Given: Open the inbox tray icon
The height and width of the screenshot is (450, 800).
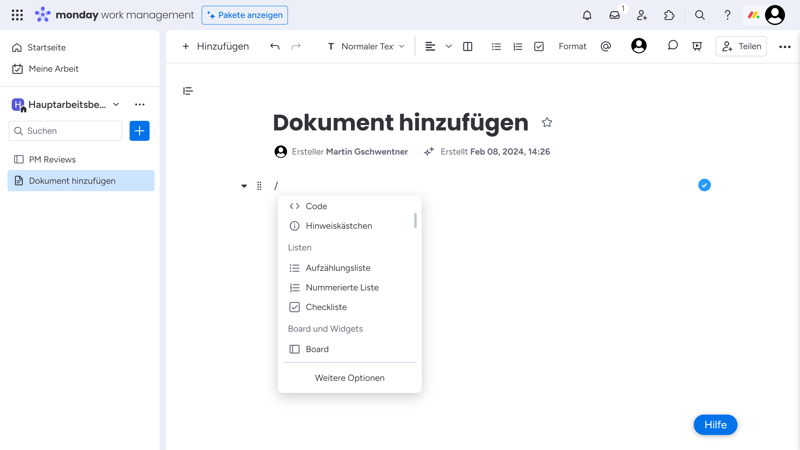Looking at the screenshot, I should click(614, 15).
